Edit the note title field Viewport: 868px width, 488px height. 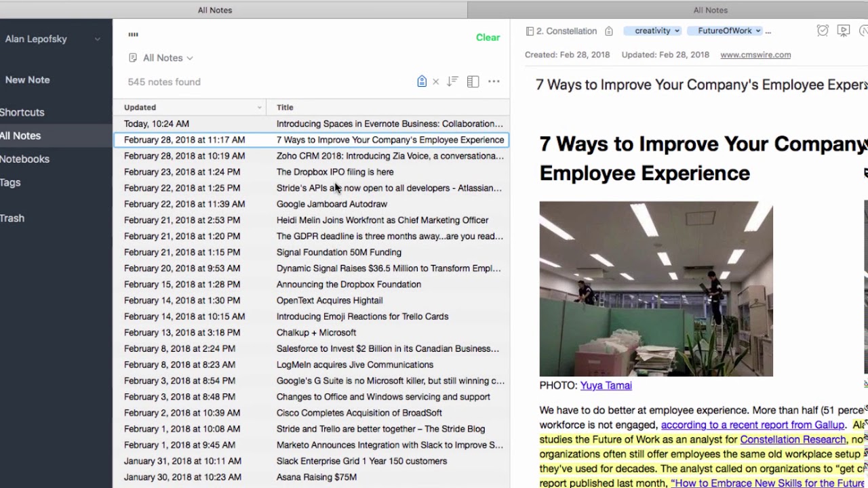tap(701, 85)
